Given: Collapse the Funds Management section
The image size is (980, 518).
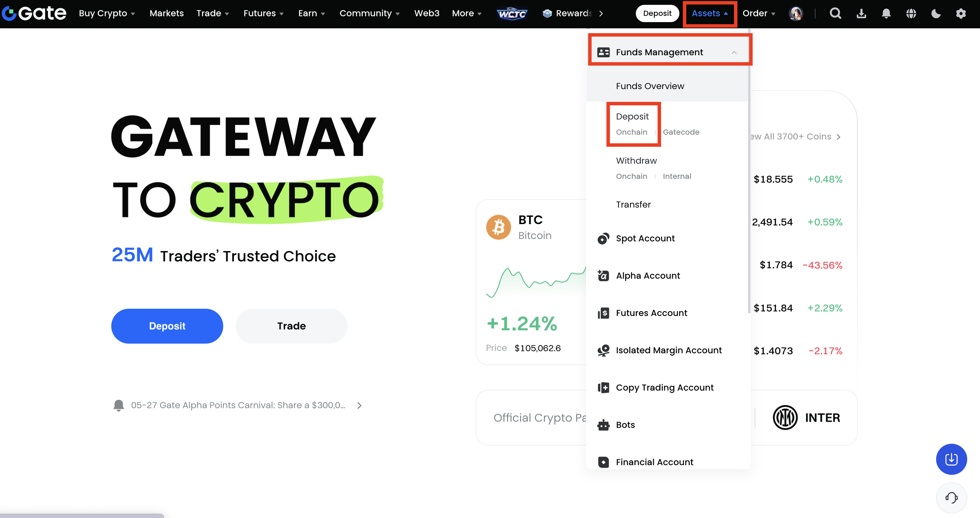Looking at the screenshot, I should point(734,52).
